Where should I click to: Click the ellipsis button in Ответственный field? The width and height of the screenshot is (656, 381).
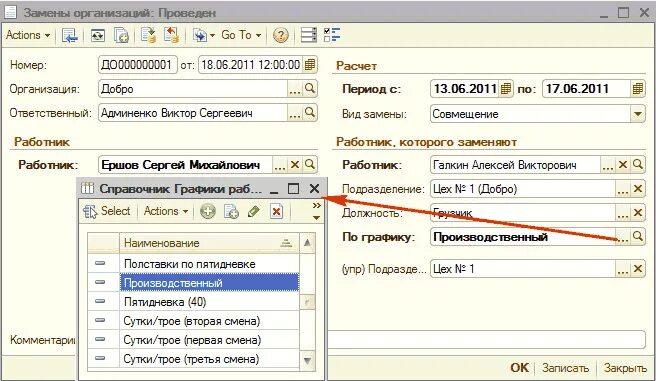[x=295, y=113]
